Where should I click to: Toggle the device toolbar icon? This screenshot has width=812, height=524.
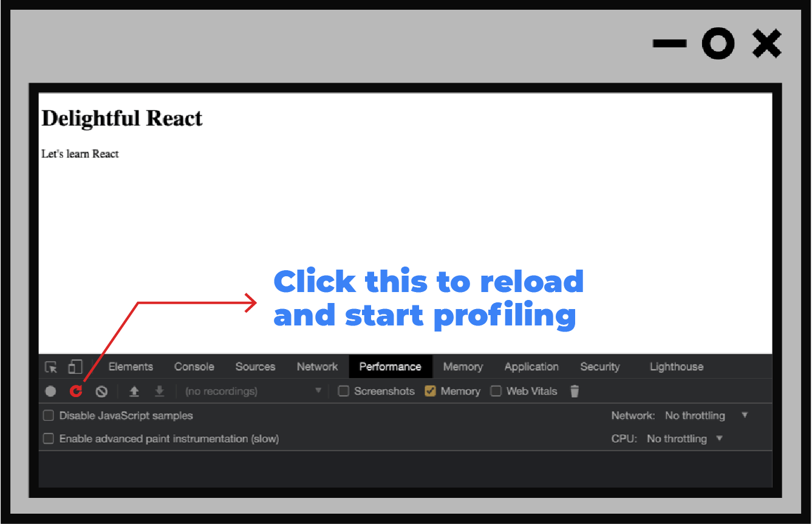pyautogui.click(x=75, y=367)
